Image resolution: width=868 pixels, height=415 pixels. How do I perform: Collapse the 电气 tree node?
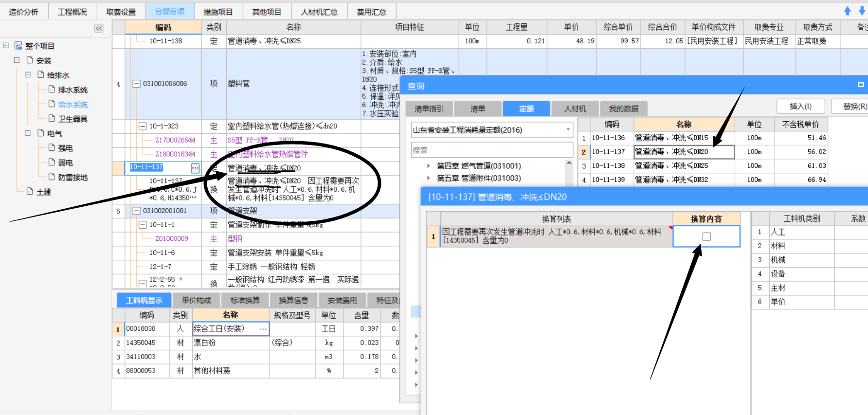(x=28, y=133)
